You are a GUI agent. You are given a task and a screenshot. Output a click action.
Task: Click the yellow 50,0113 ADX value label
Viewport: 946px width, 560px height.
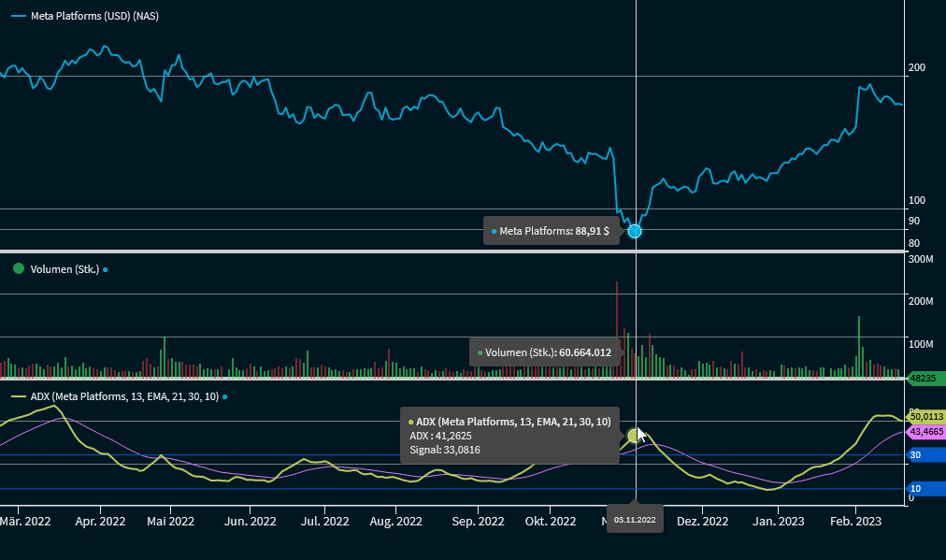(x=926, y=417)
